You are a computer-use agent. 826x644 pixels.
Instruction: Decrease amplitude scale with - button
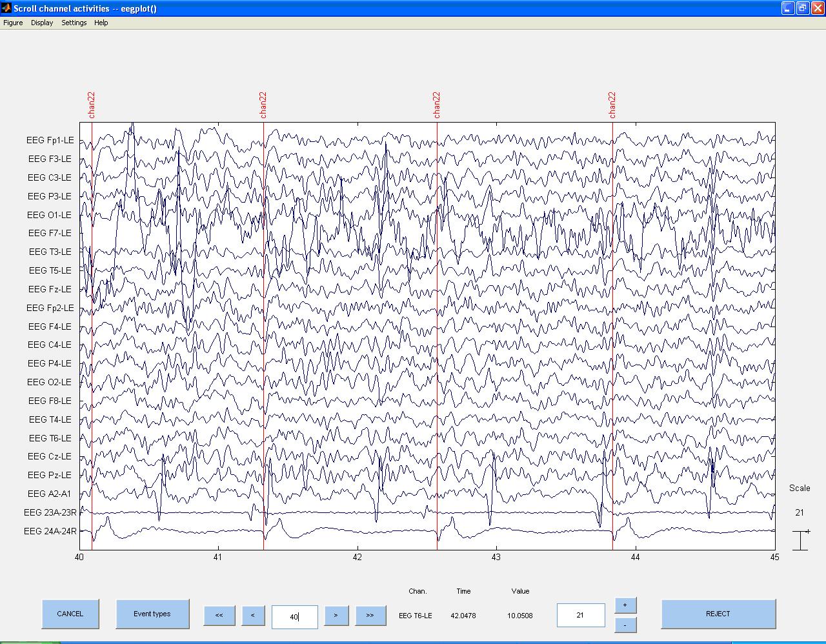coord(625,625)
